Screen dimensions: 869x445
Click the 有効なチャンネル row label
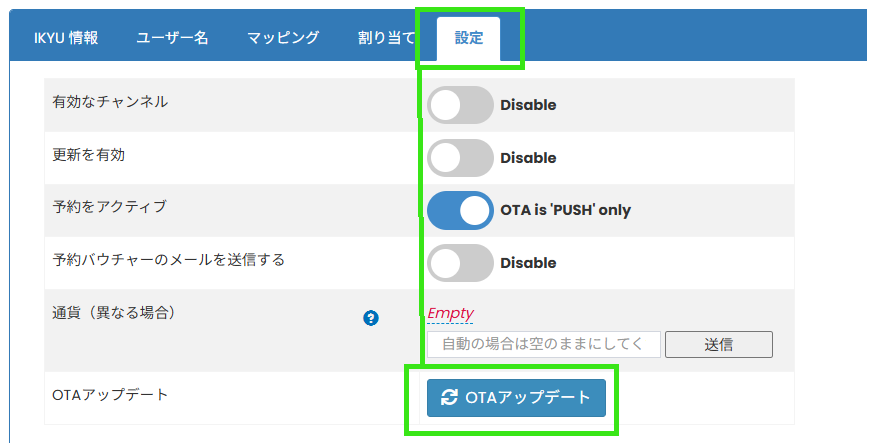click(x=110, y=102)
